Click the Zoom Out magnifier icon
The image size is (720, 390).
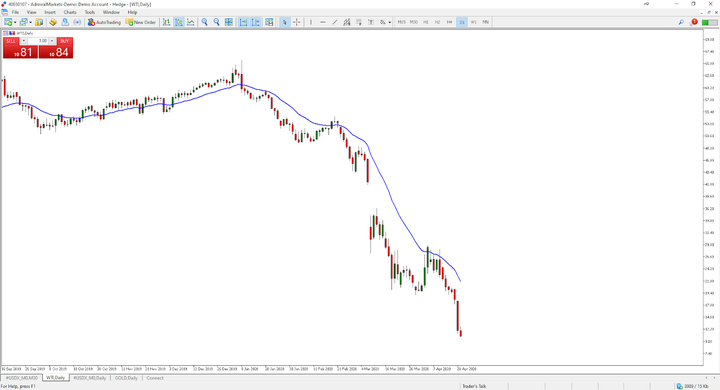click(217, 22)
